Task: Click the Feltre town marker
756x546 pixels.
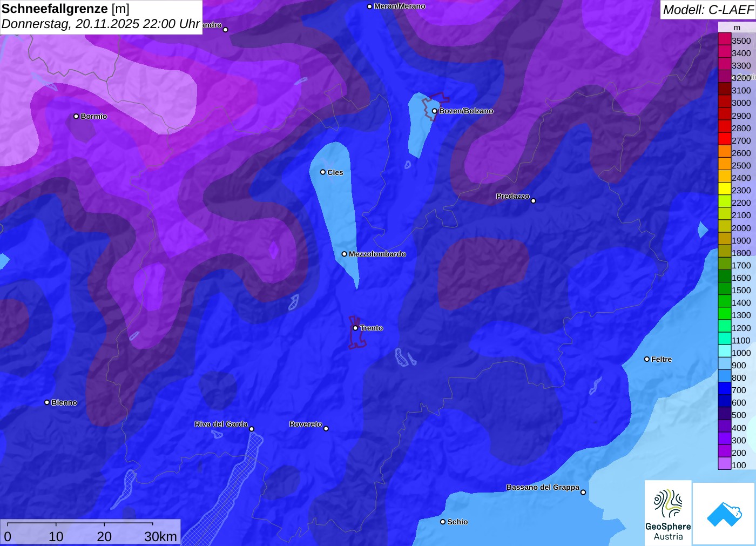Action: click(647, 359)
